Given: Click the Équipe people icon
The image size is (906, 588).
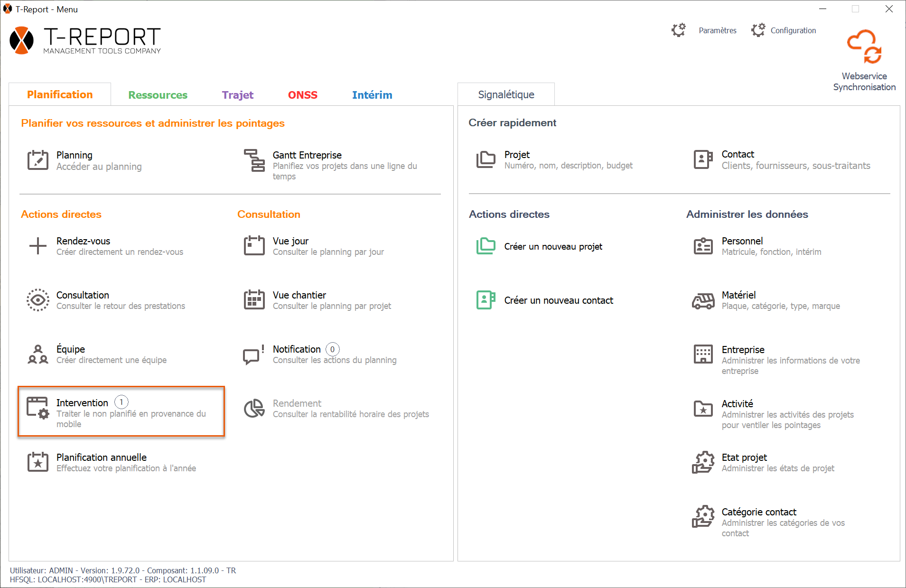Looking at the screenshot, I should [38, 354].
